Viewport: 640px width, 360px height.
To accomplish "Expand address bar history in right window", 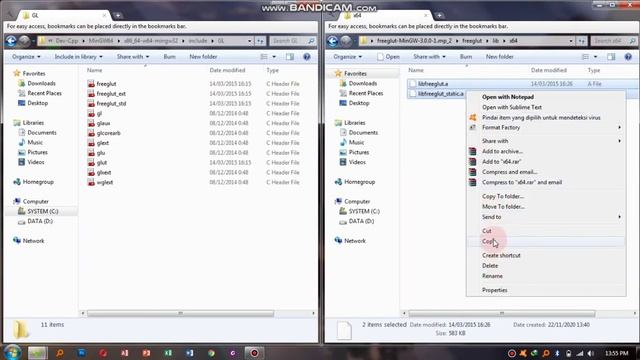I will (571, 41).
